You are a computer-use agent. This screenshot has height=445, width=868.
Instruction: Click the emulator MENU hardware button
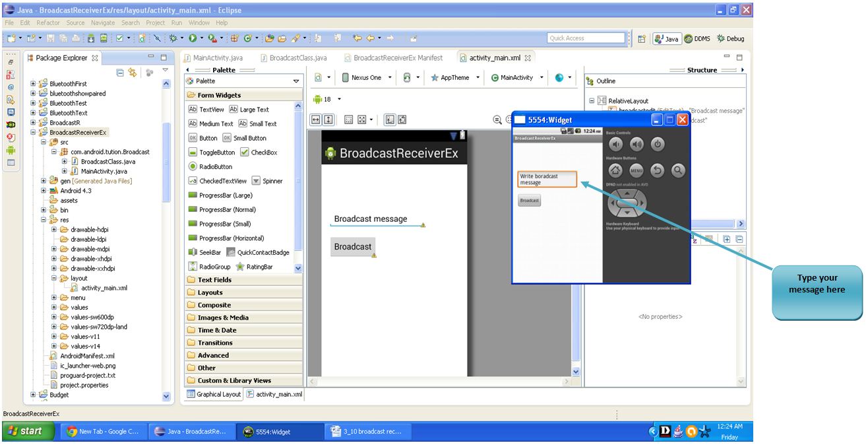[x=636, y=170]
